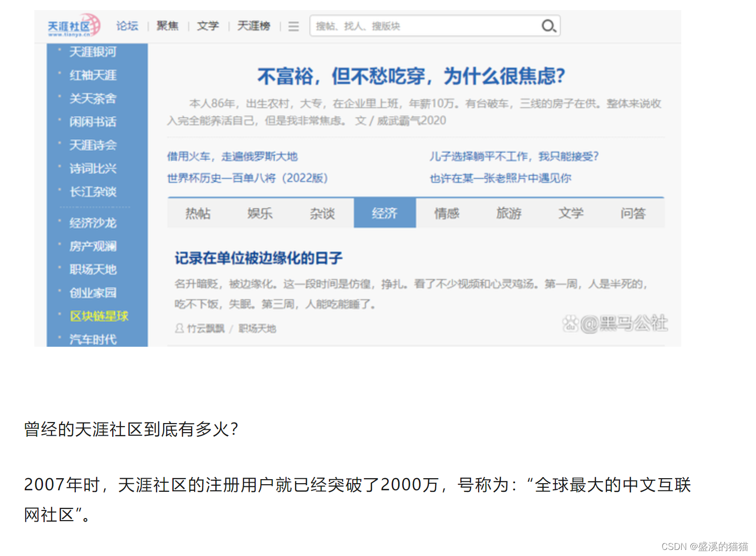
Task: Switch to the 旅游 tab
Action: (x=509, y=213)
